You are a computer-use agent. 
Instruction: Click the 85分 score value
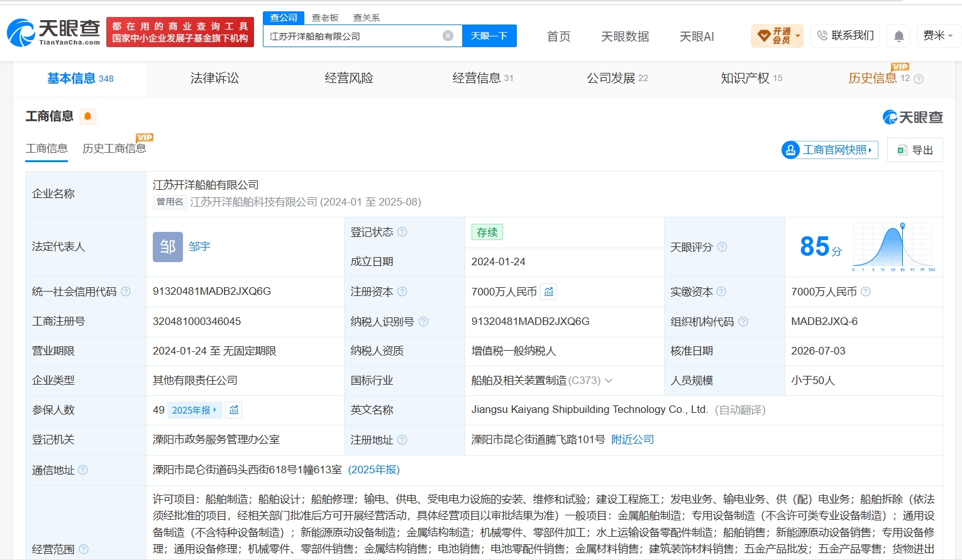pos(821,246)
